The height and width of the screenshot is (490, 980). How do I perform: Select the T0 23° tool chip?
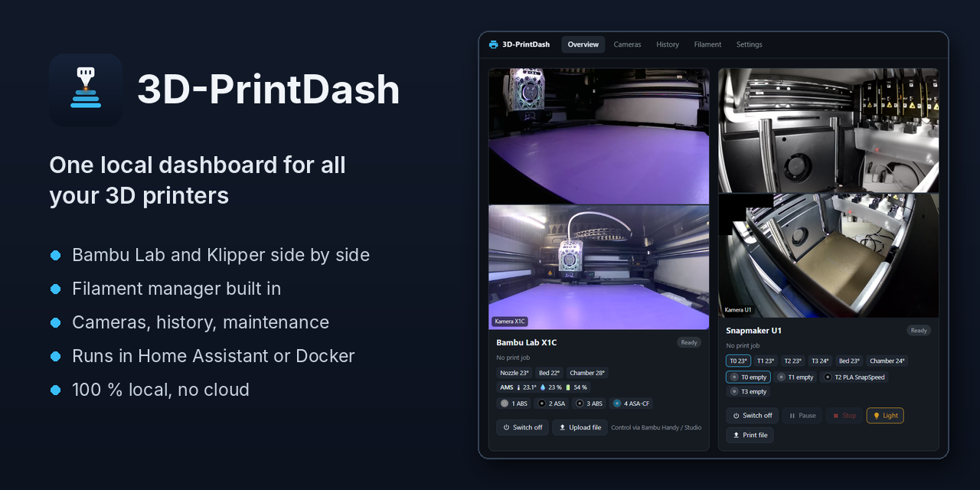(x=738, y=361)
